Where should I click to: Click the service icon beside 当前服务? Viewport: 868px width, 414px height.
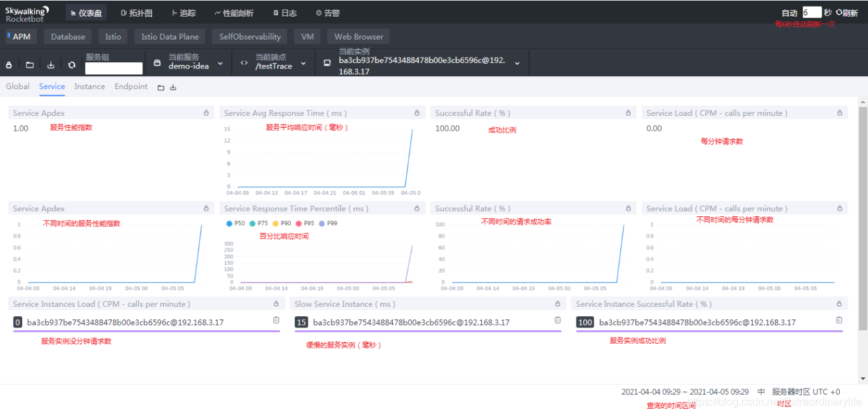pyautogui.click(x=158, y=63)
